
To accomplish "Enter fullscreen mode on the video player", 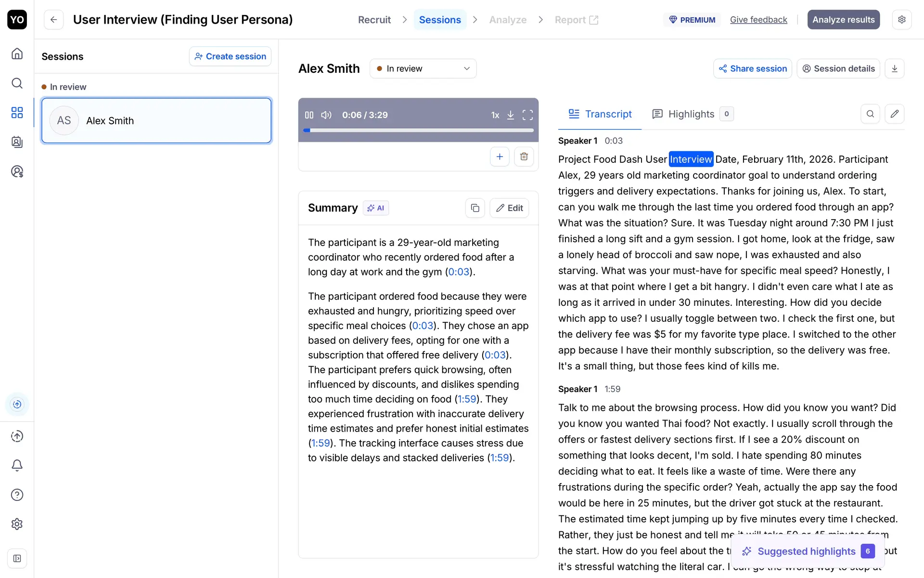I will click(527, 115).
